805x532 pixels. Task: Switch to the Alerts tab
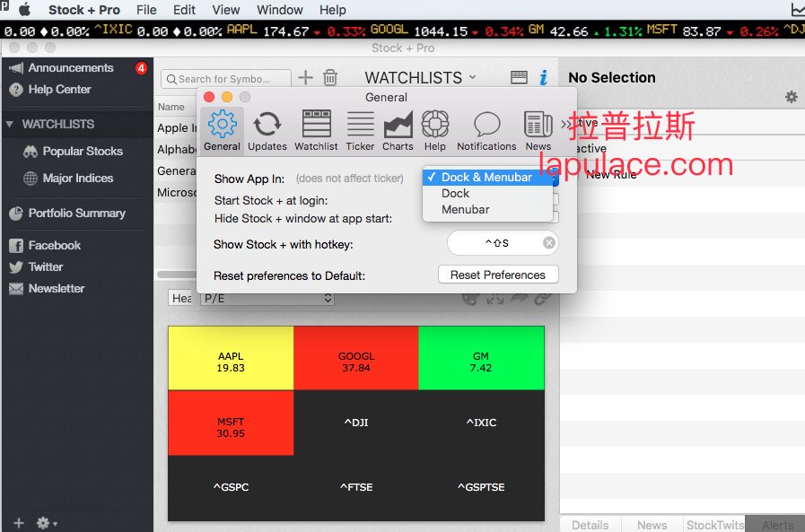tap(775, 525)
